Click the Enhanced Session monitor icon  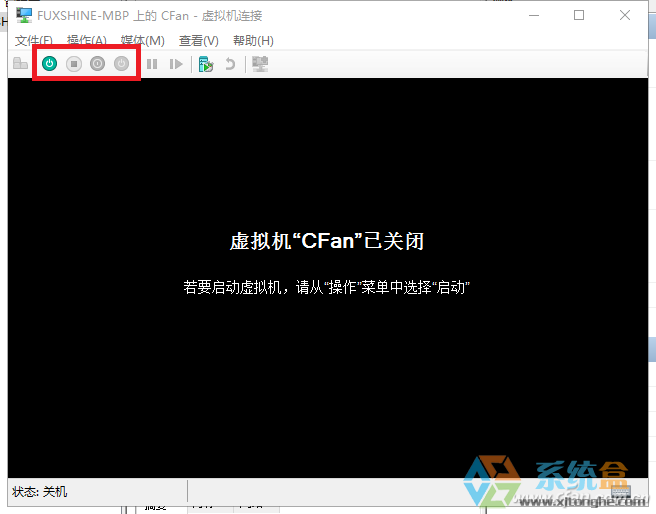coord(260,64)
